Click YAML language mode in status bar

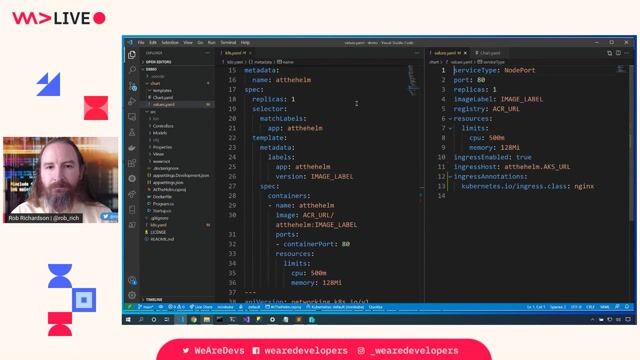click(605, 307)
